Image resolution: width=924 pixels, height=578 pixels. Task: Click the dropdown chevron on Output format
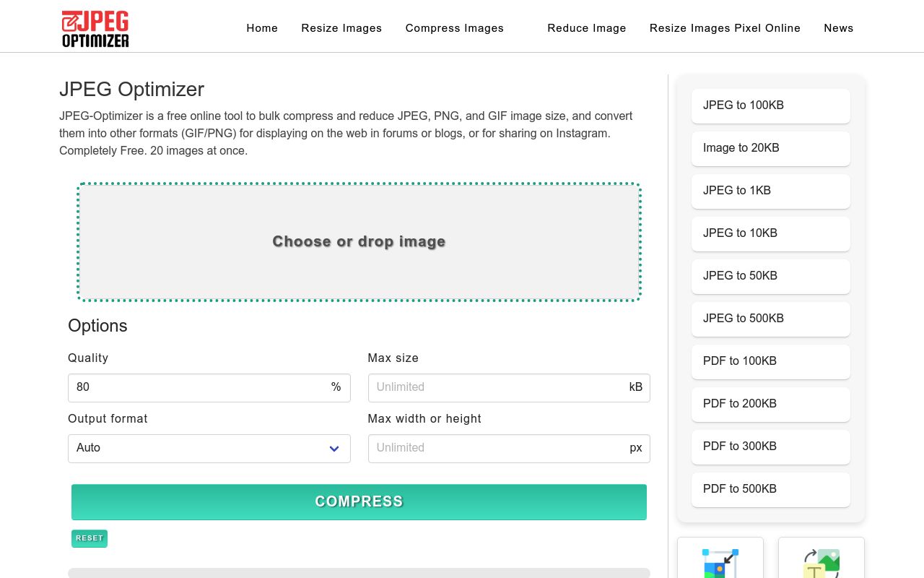[334, 448]
